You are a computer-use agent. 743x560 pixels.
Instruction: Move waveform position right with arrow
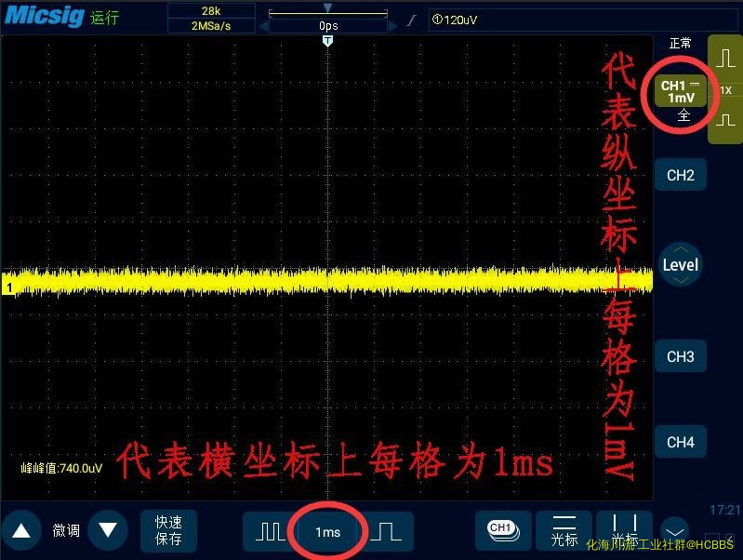pyautogui.click(x=392, y=26)
